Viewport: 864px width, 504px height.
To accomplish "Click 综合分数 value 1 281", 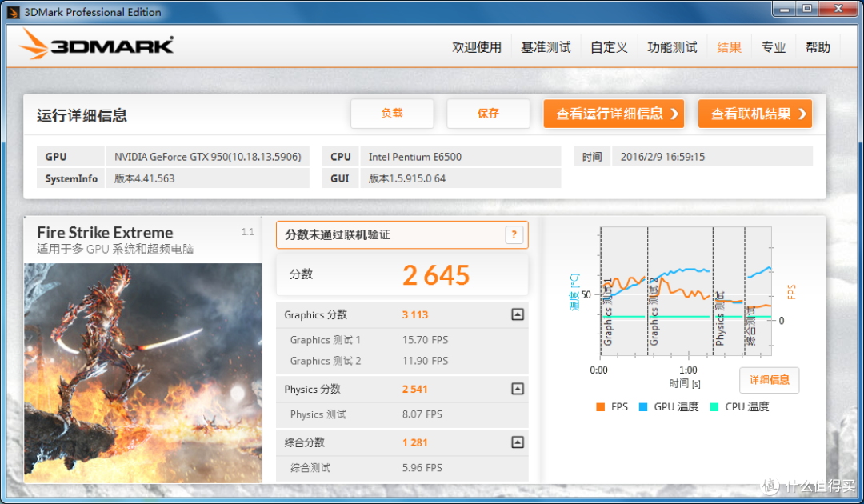I will pyautogui.click(x=415, y=443).
